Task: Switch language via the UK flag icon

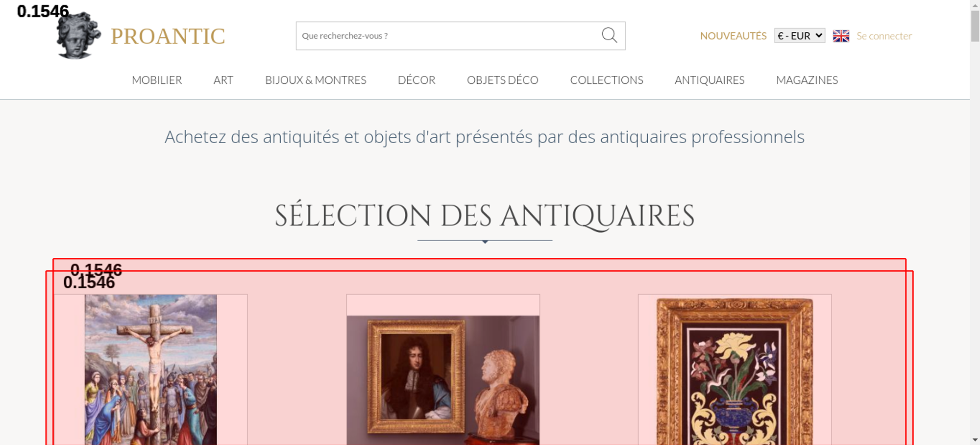Action: point(841,36)
